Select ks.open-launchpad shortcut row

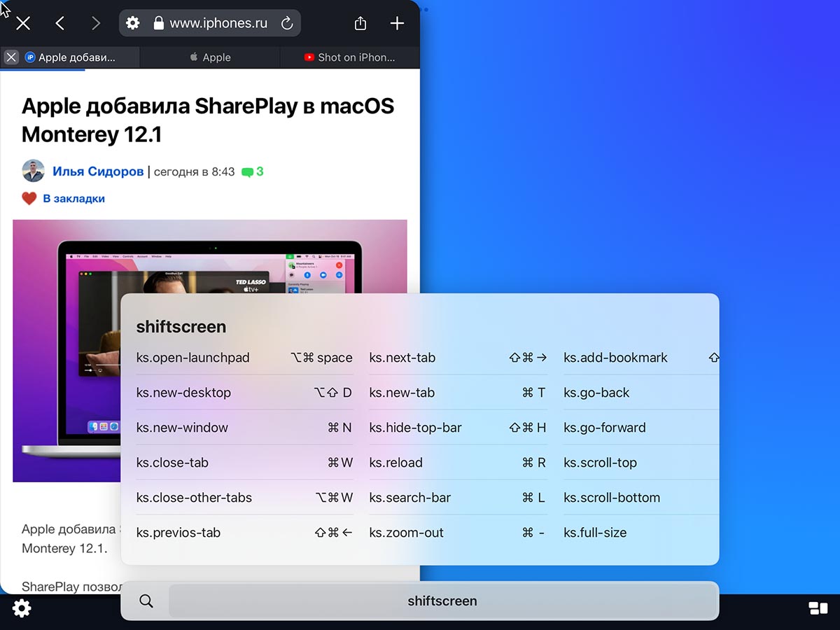[x=244, y=358]
